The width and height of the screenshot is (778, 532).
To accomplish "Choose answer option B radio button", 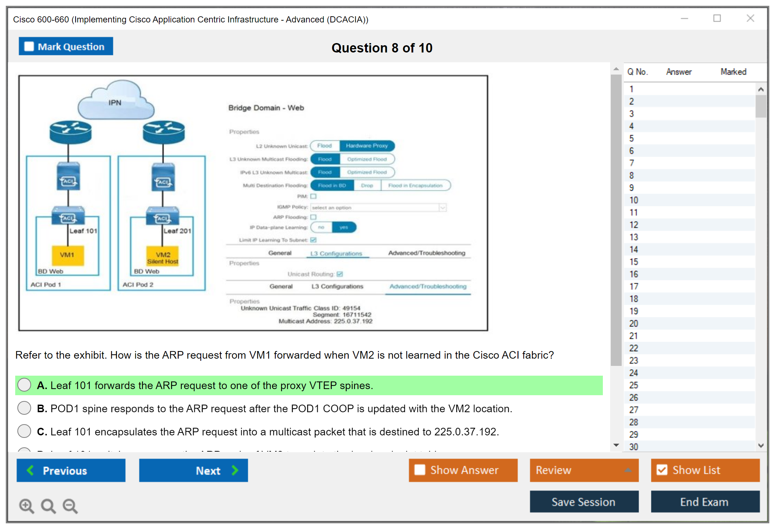I will click(24, 408).
